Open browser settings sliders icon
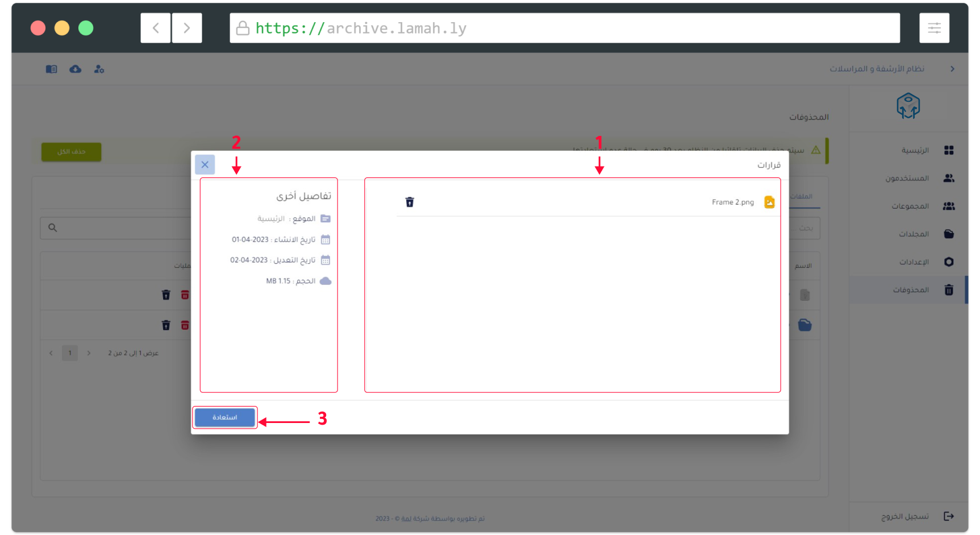Screen dimensions: 980x535 934,28
